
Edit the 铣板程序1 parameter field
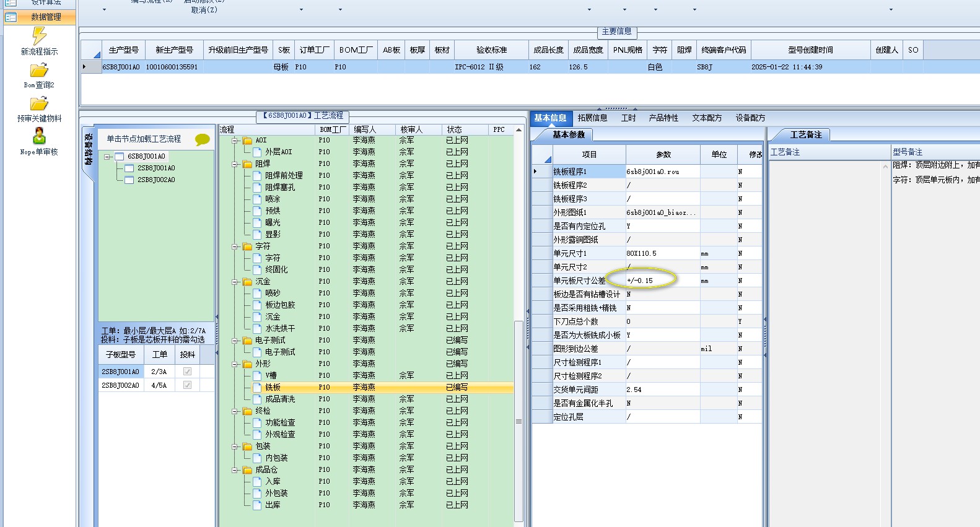[x=663, y=172]
